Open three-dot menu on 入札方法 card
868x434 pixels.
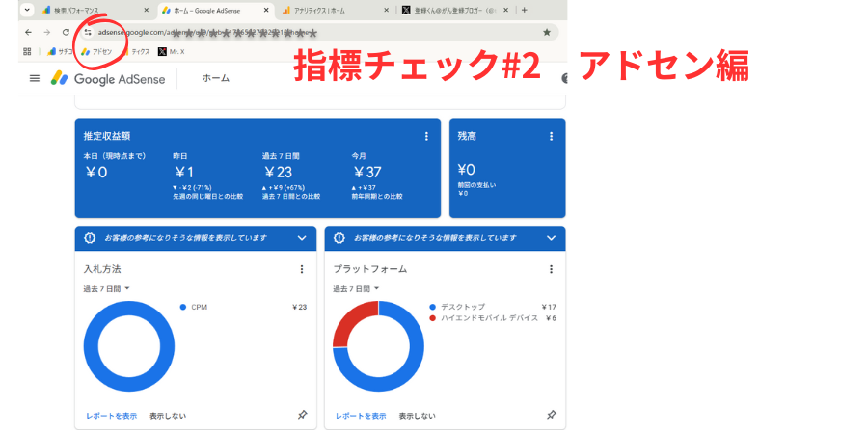[x=302, y=269]
